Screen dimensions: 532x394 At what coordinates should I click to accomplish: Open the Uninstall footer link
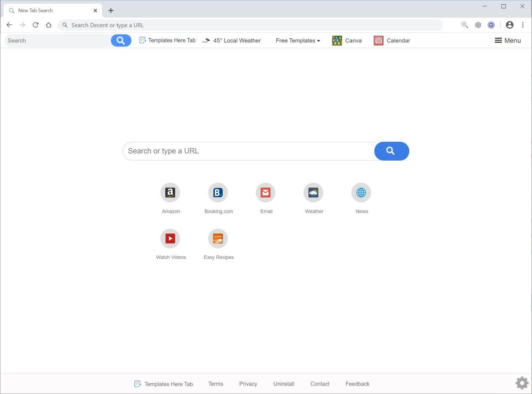tap(284, 384)
